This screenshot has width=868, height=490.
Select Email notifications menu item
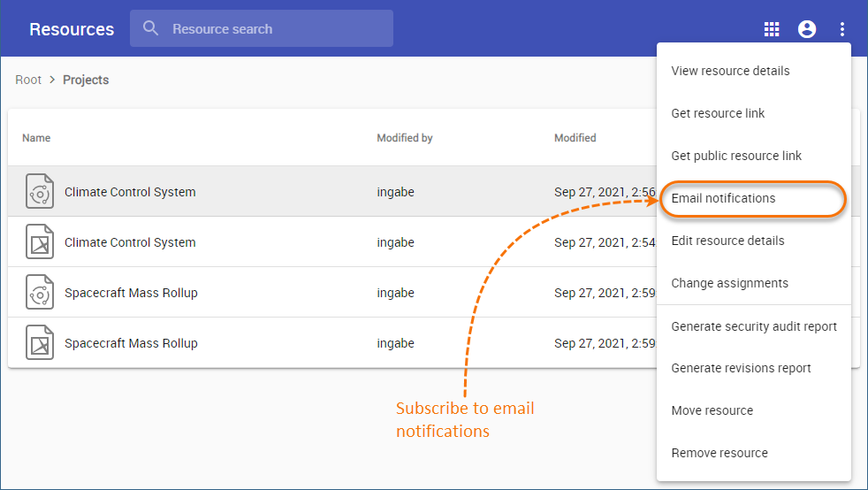point(723,198)
